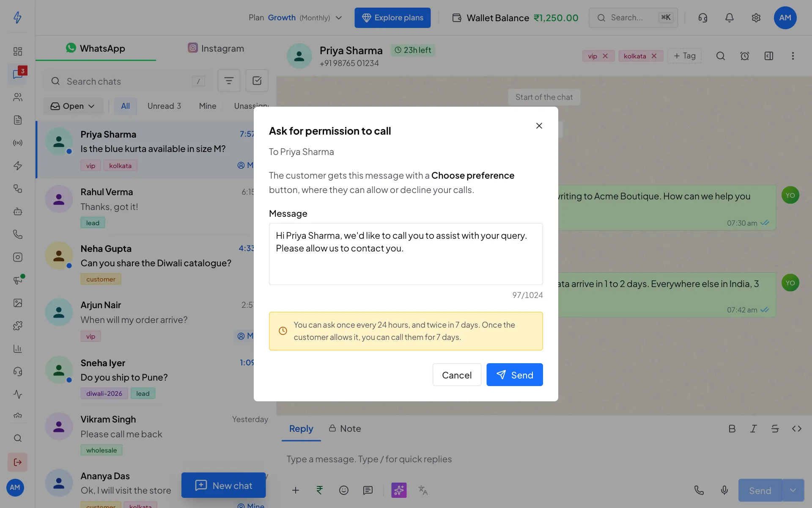Viewport: 812px width, 508px height.
Task: Cancel the call permission dialog
Action: (x=457, y=375)
